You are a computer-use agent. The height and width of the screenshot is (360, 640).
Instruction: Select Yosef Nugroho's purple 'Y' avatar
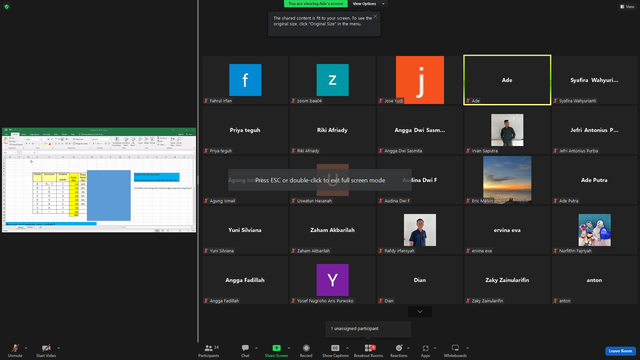pos(332,280)
